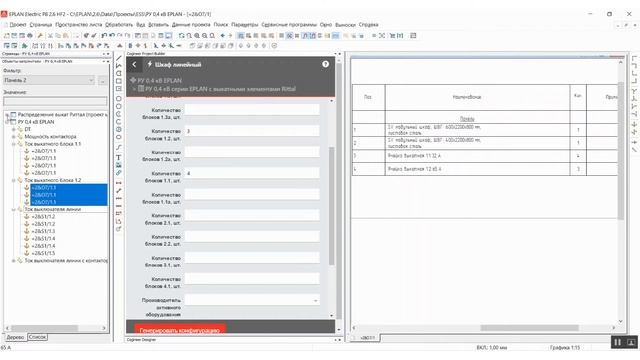Select tree item +28S1/1.3
The image size is (640, 360).
click(x=43, y=231)
